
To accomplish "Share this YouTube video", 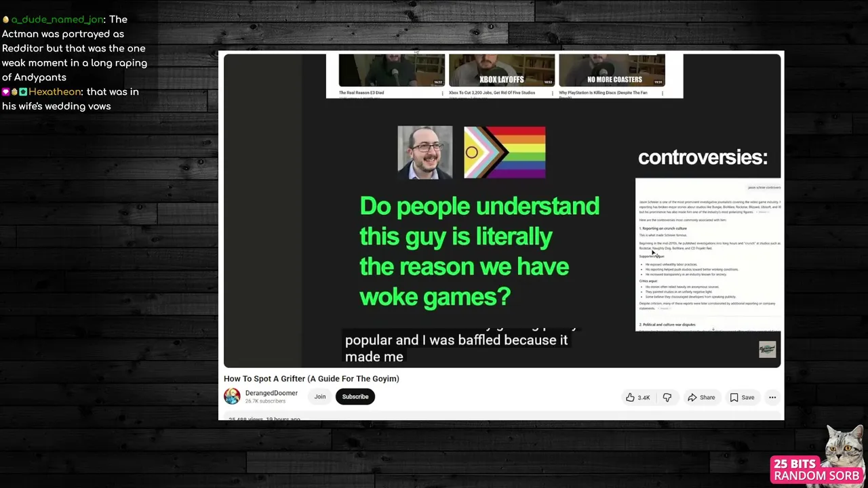I will 701,397.
